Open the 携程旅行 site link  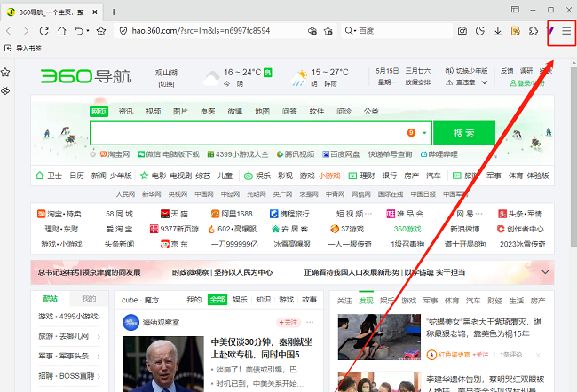pyautogui.click(x=289, y=214)
